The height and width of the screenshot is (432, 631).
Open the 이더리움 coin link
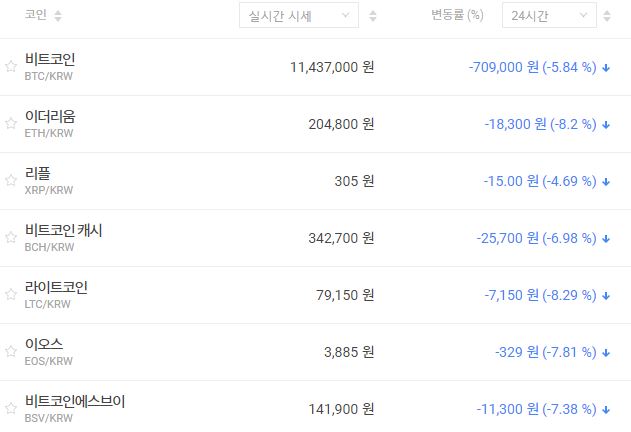pyautogui.click(x=50, y=117)
